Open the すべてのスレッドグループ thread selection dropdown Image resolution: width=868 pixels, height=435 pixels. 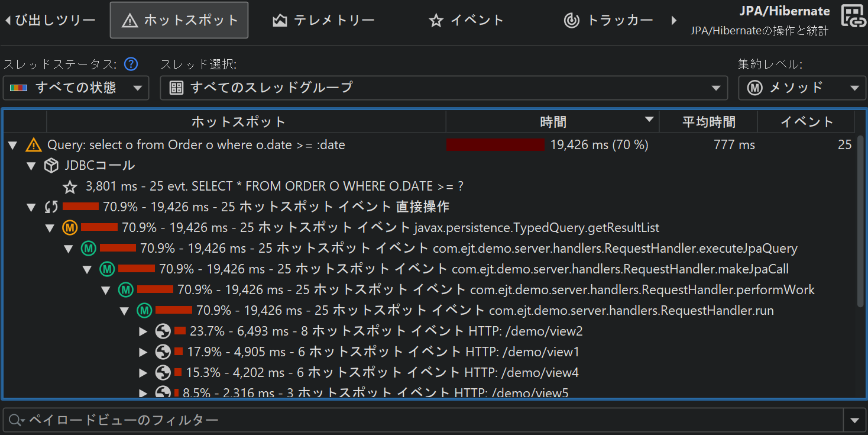(x=443, y=88)
